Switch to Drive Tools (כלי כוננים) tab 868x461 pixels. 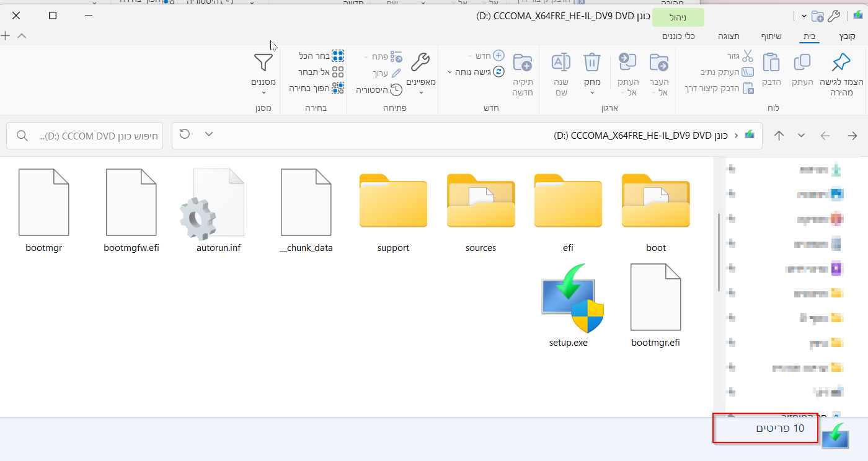pyautogui.click(x=678, y=36)
